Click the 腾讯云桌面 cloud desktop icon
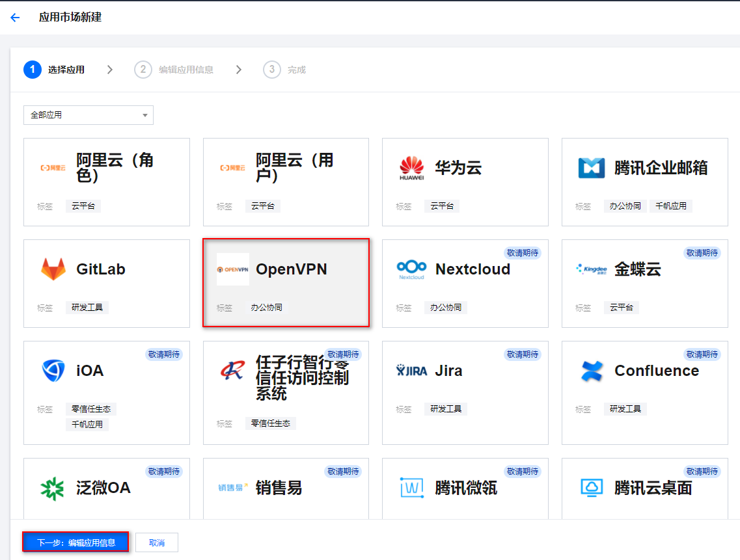Screen dimensions: 740x560 (591, 488)
